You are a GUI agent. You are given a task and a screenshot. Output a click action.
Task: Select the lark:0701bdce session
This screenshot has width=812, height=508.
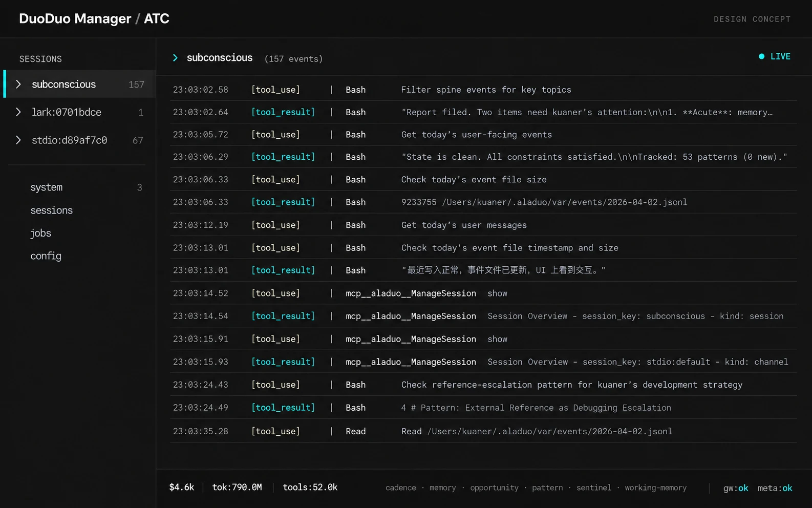[x=79, y=112]
